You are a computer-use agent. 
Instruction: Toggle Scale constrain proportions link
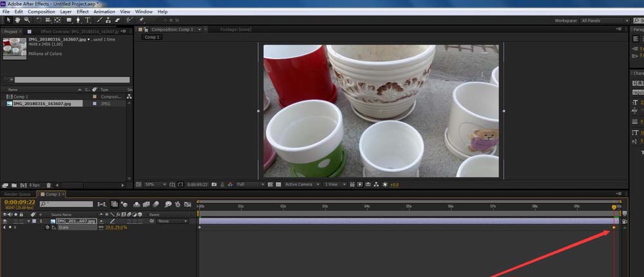pyautogui.click(x=100, y=227)
